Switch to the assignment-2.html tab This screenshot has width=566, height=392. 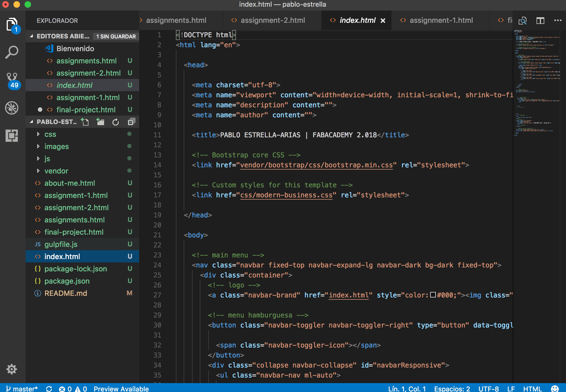coord(272,20)
